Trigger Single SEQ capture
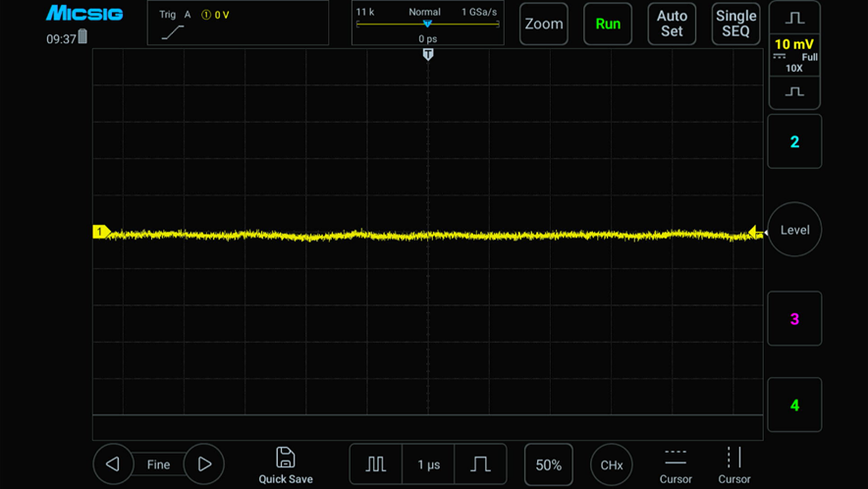 735,24
